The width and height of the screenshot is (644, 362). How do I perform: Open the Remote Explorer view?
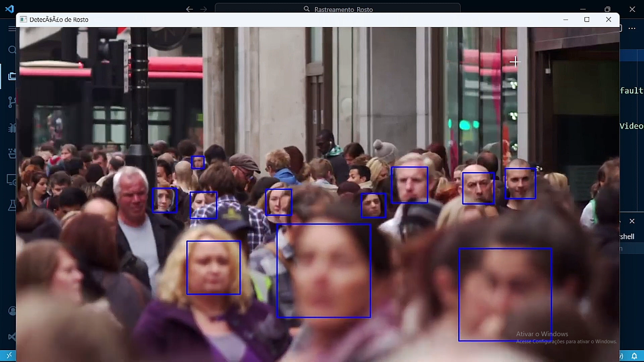click(x=12, y=180)
